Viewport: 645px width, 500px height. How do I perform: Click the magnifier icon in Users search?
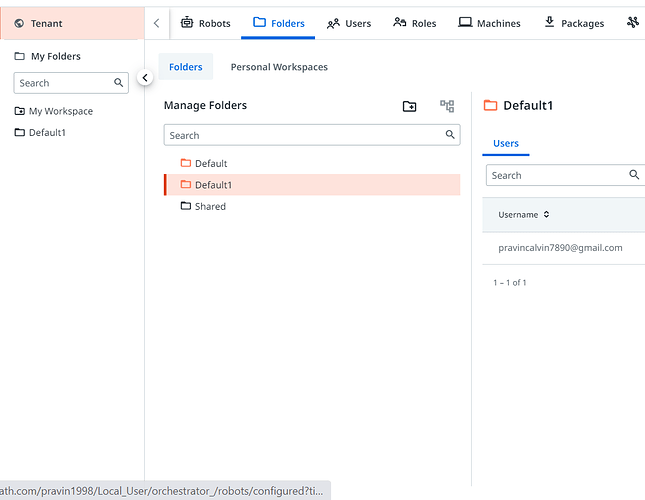[x=634, y=175]
